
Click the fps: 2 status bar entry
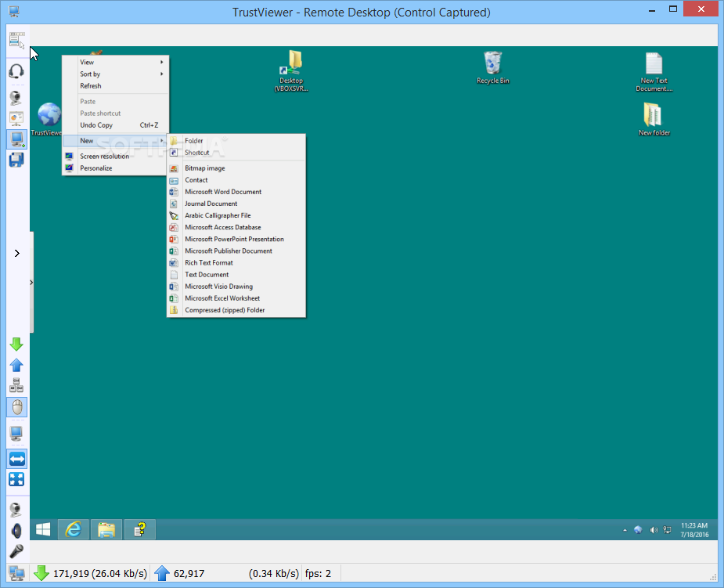pyautogui.click(x=318, y=574)
